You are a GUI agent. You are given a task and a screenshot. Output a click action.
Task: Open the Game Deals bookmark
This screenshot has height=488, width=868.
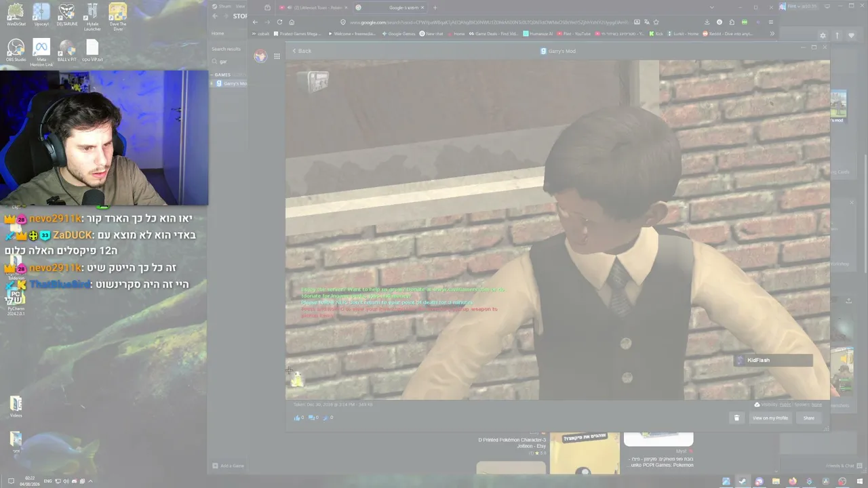click(x=492, y=33)
